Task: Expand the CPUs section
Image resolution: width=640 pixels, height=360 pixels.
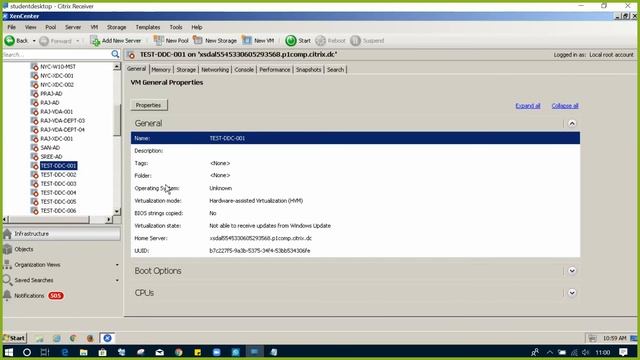Action: [x=572, y=293]
